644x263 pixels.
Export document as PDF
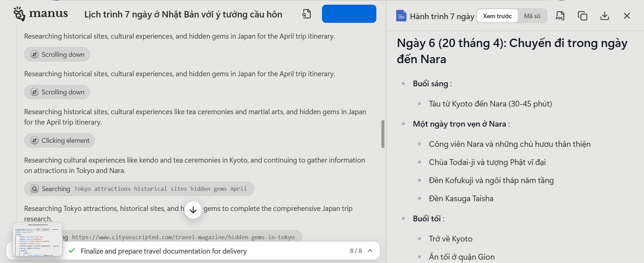[x=560, y=16]
